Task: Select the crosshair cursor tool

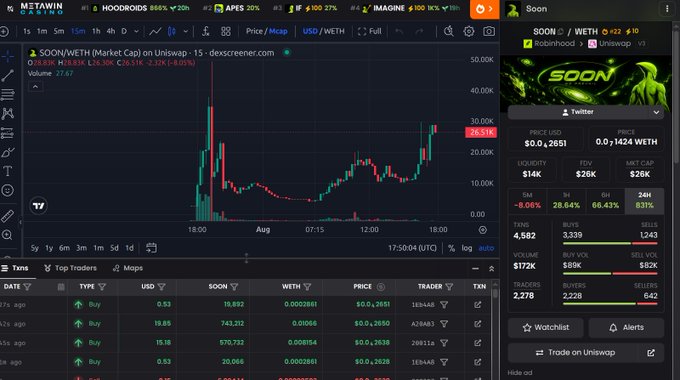Action: click(7, 56)
